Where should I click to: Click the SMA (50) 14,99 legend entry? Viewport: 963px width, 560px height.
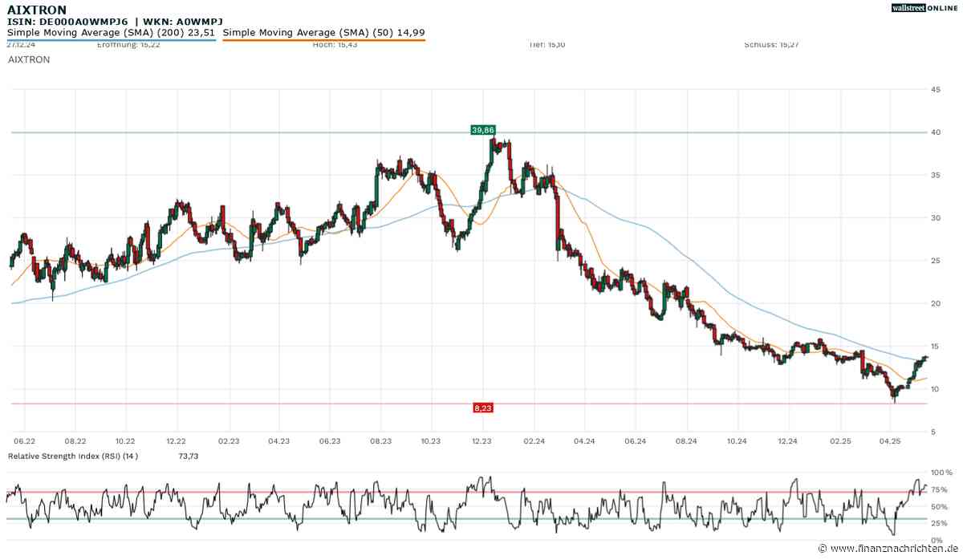coord(324,33)
